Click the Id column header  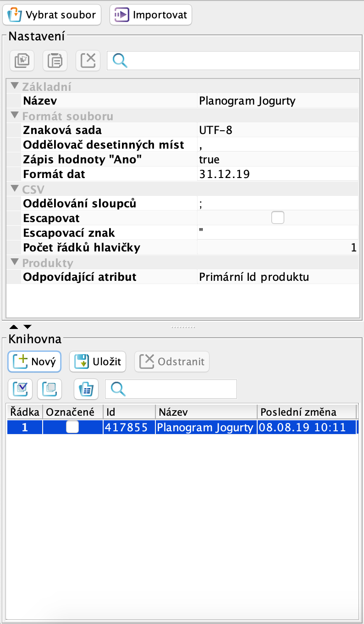pos(129,412)
